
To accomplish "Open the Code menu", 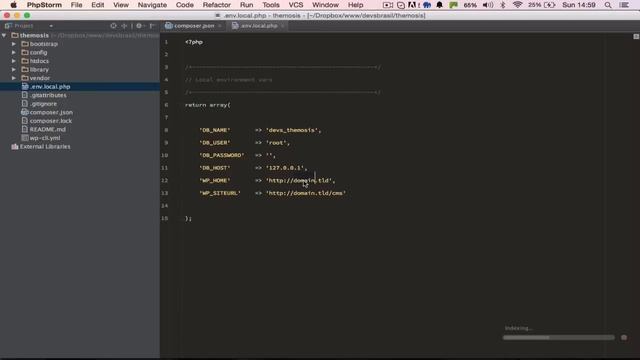I will pos(184,5).
